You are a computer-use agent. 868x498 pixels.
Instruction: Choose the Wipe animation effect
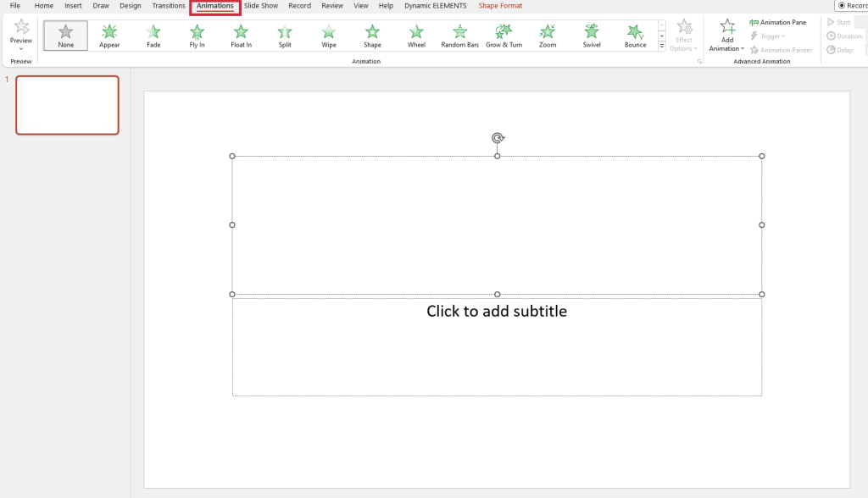point(329,35)
